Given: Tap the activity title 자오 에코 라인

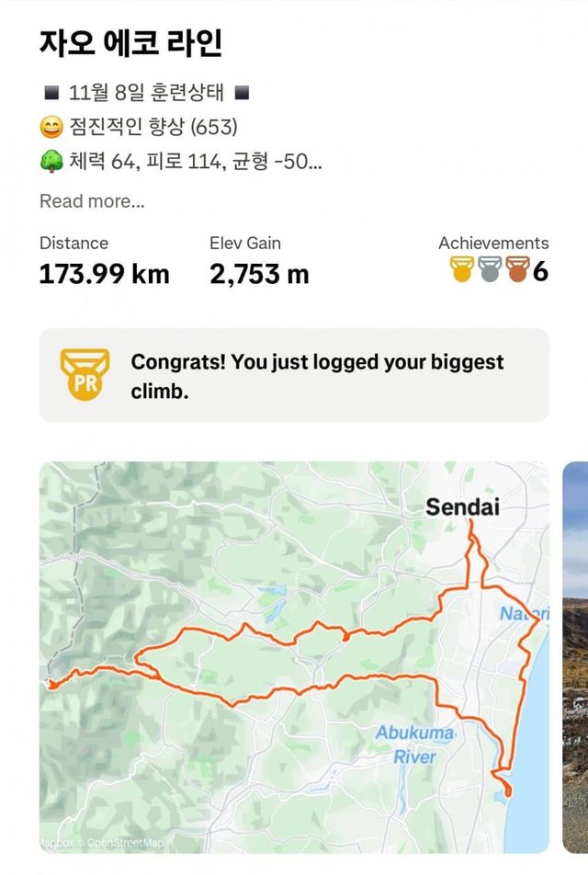Looking at the screenshot, I should click(x=131, y=42).
